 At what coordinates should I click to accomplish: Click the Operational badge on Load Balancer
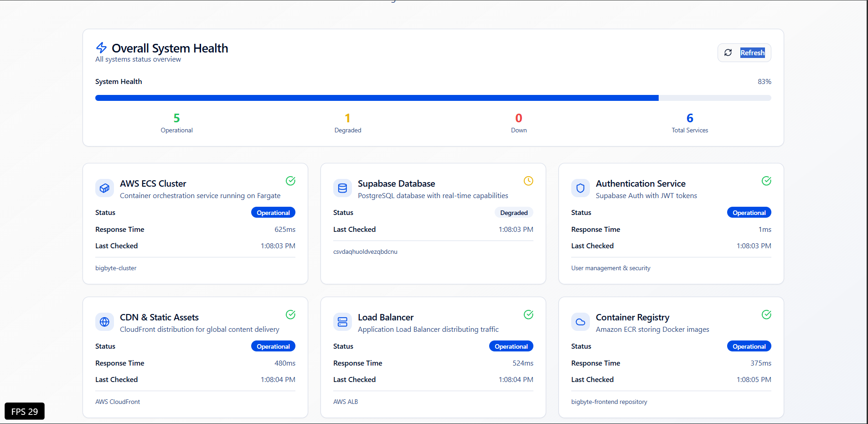click(511, 346)
